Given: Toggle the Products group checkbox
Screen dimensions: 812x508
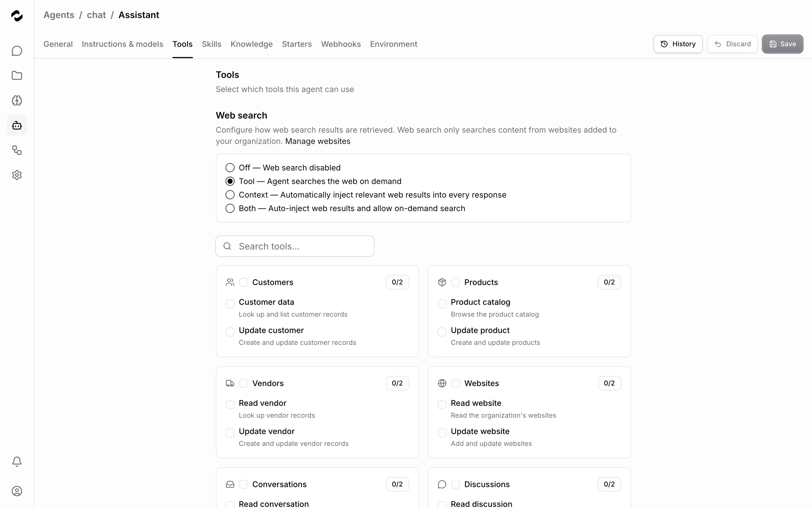Looking at the screenshot, I should pyautogui.click(x=455, y=282).
